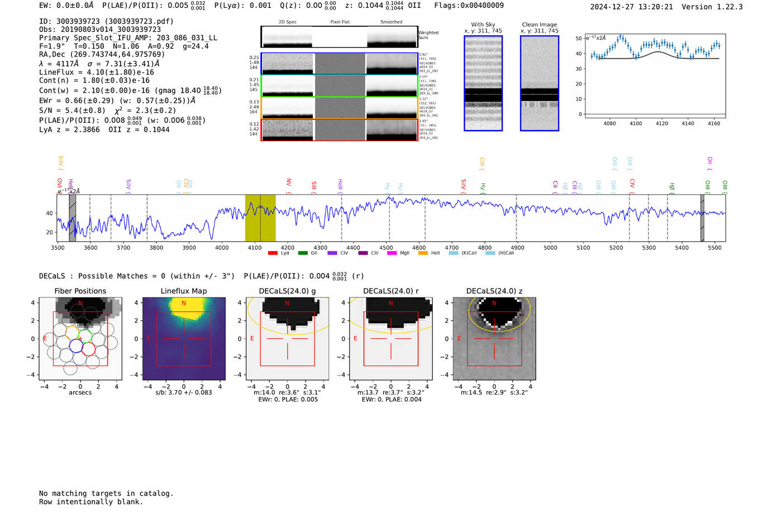Select the blue fiber circle in Fiber Positions
The image size is (782, 532).
(76, 346)
